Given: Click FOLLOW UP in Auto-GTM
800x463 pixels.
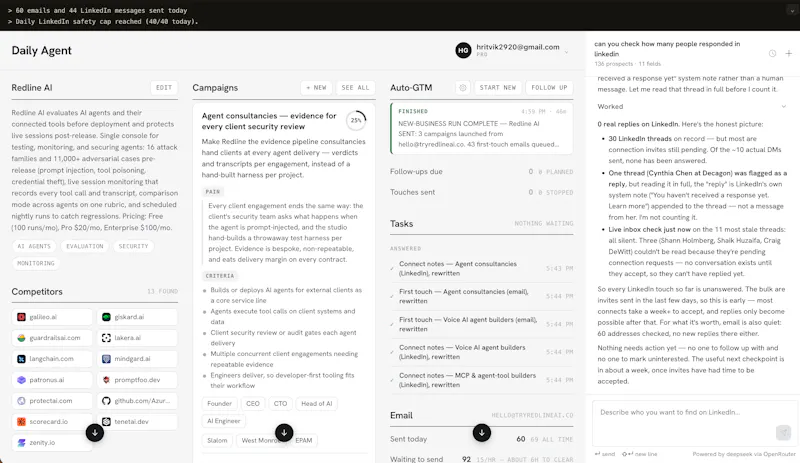Looking at the screenshot, I should point(549,88).
